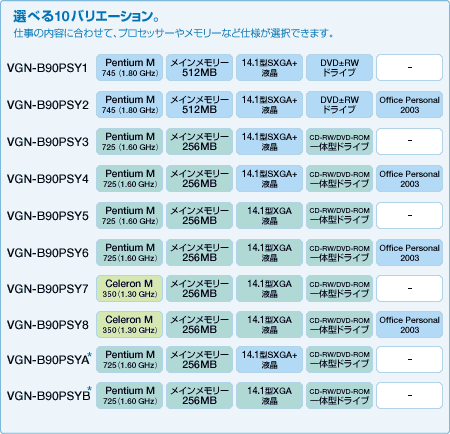Click the empty dash cell for VGN-B90PSY7
Screen dimensions: 450x434
(409, 289)
